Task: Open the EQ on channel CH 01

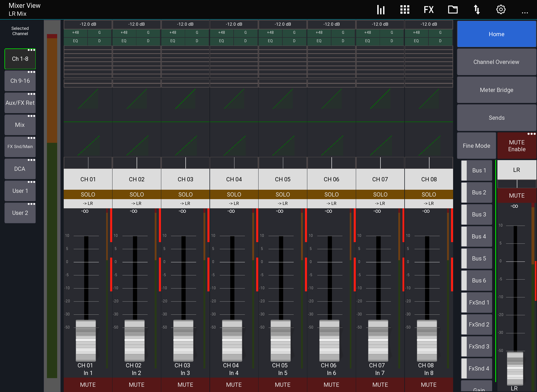Action: click(x=75, y=41)
